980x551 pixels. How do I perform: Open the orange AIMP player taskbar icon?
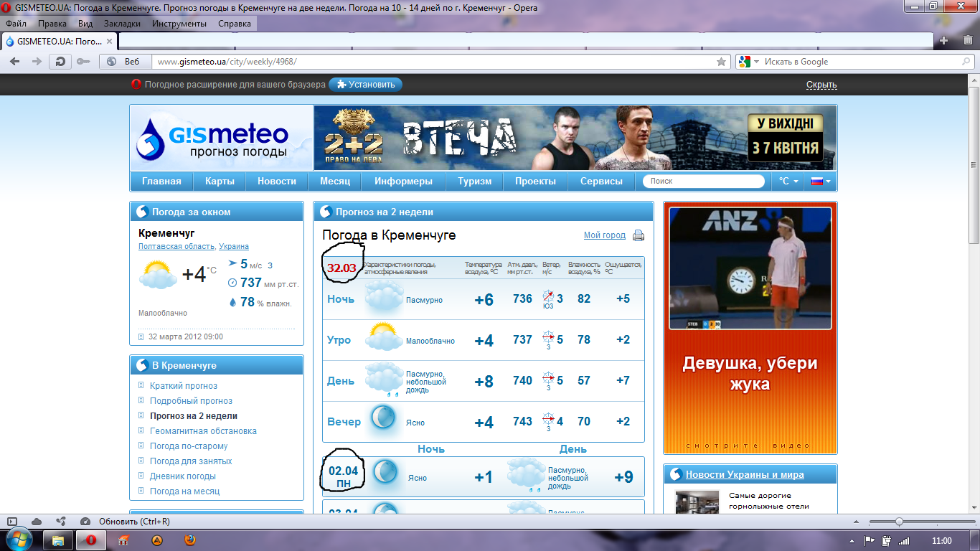coord(156,540)
